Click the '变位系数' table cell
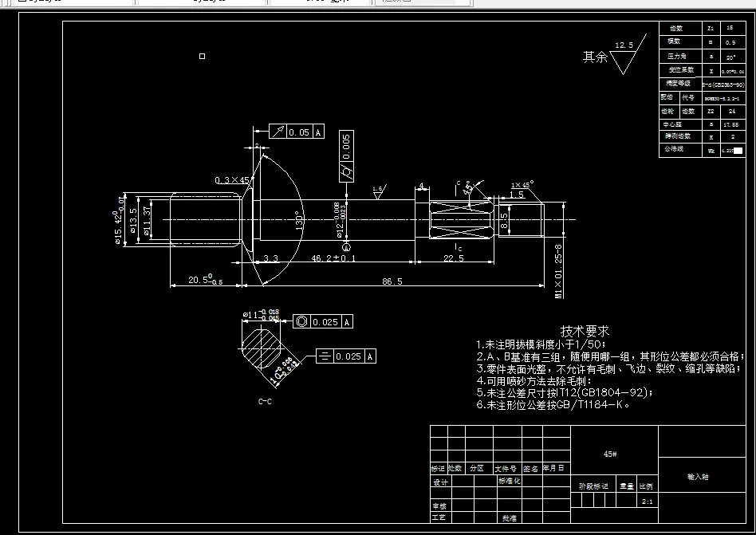This screenshot has width=756, height=535. point(681,70)
